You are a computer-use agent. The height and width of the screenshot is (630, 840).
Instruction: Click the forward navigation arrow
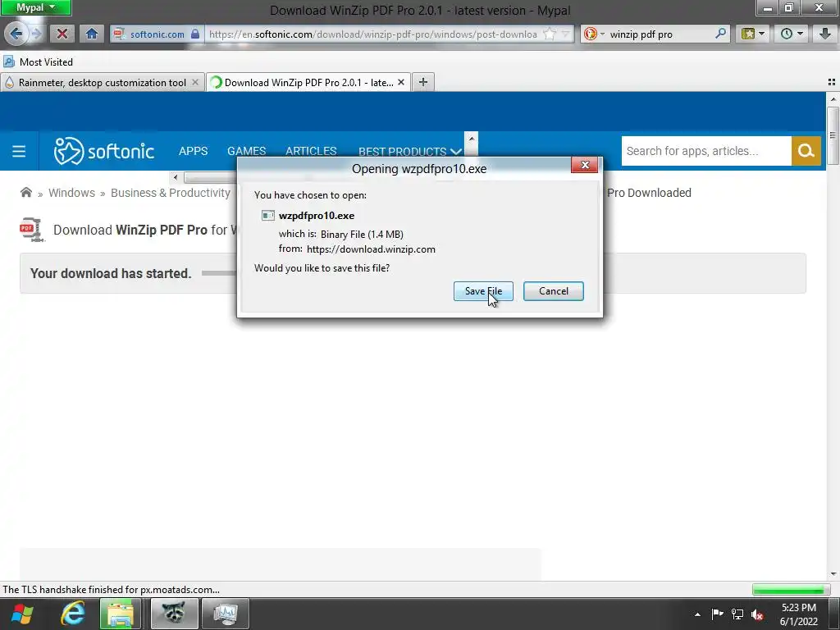point(36,34)
